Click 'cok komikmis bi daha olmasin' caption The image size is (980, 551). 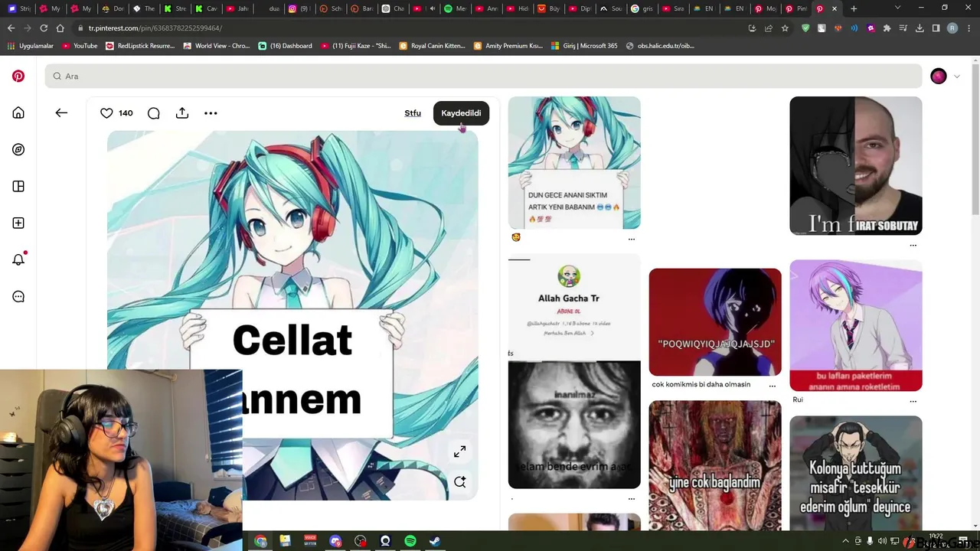(701, 384)
